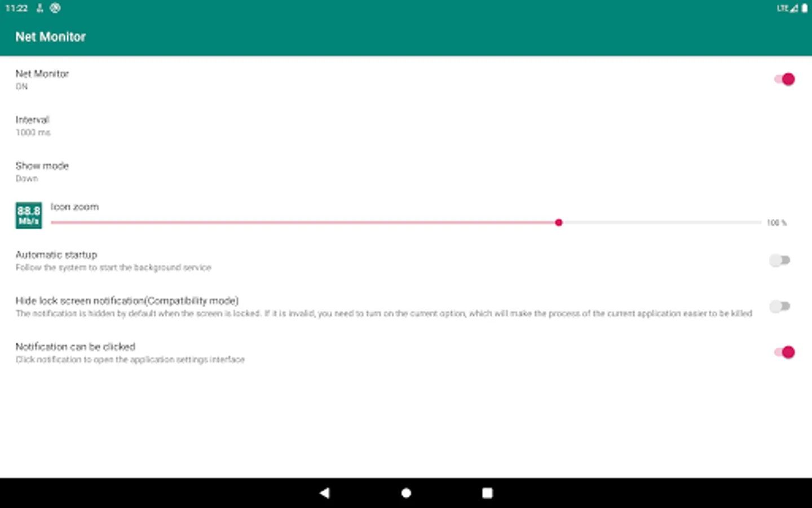812x508 pixels.
Task: Disable Notification can be clicked switch
Action: [784, 352]
